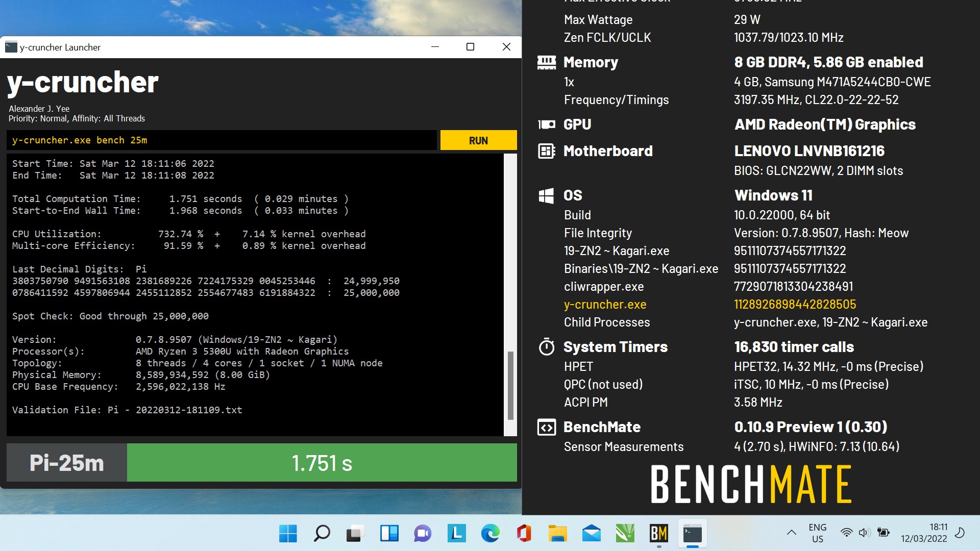This screenshot has height=551, width=980.
Task: Open the Widgets taskbar icon
Action: tap(389, 534)
